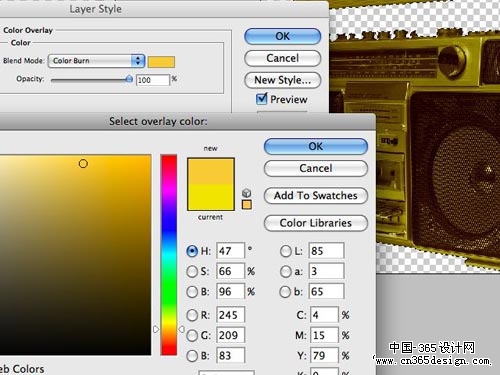This screenshot has height=375, width=500.
Task: Click the current color swatch in picker
Action: pos(211,197)
